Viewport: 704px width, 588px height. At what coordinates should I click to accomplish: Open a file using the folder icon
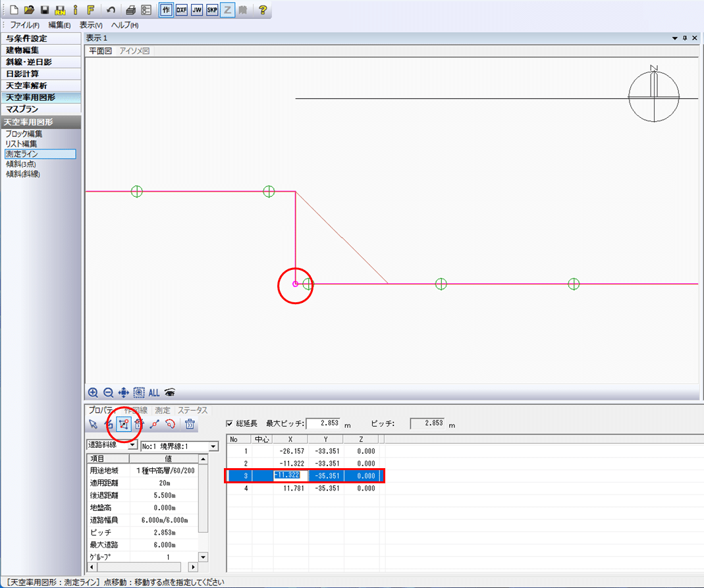pyautogui.click(x=29, y=9)
